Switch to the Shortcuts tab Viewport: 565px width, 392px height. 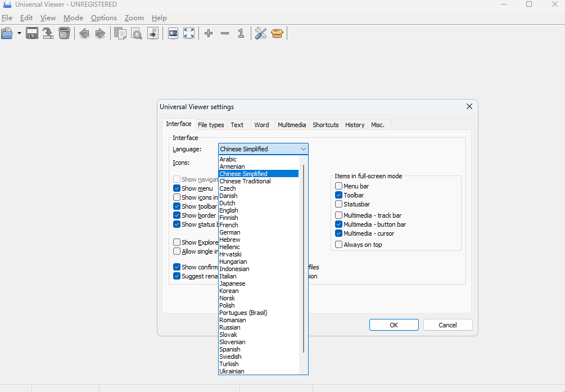[326, 125]
